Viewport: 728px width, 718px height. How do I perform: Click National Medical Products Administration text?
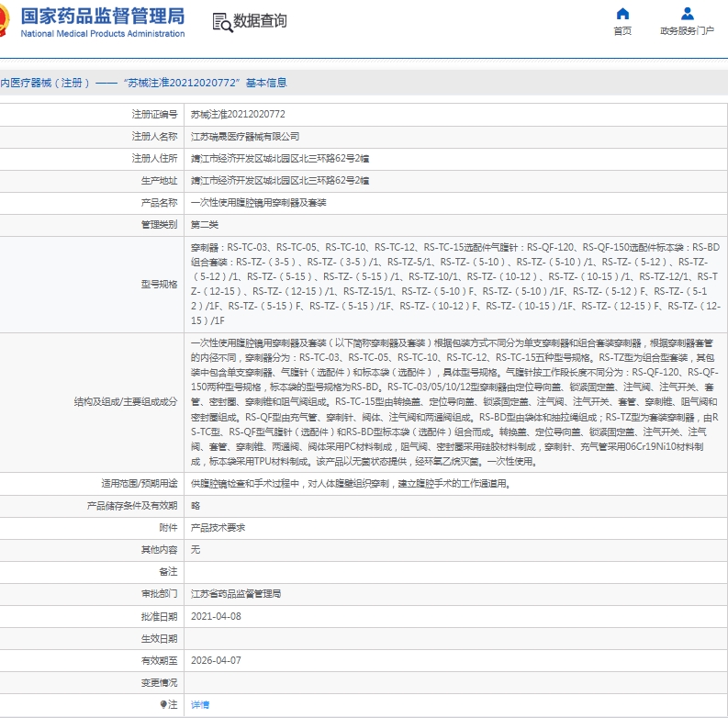(103, 33)
